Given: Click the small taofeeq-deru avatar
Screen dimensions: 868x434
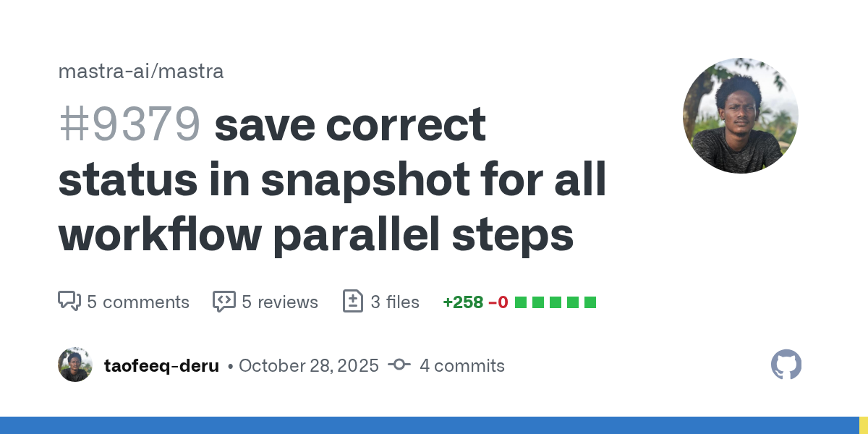Looking at the screenshot, I should pyautogui.click(x=75, y=365).
